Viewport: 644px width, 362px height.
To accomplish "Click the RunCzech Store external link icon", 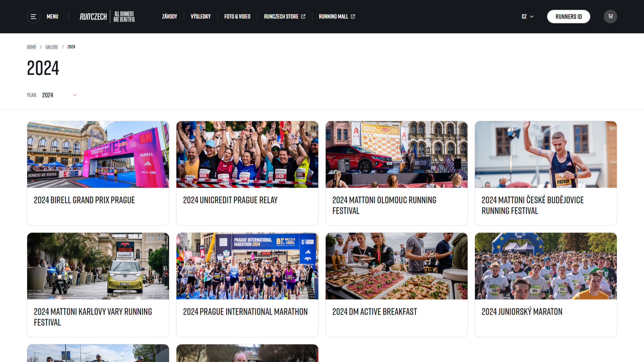I will (x=303, y=16).
